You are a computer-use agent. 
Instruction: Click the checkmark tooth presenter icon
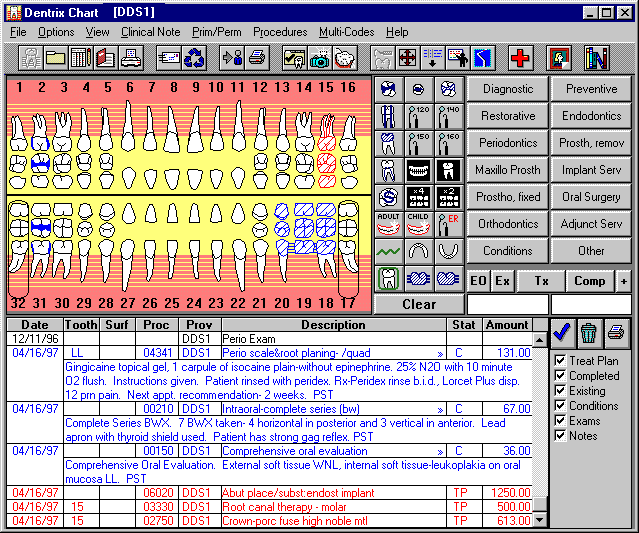click(x=295, y=58)
